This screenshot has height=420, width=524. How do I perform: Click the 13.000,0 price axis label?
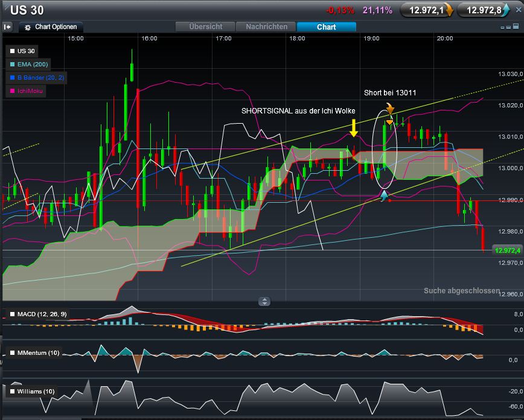510,168
